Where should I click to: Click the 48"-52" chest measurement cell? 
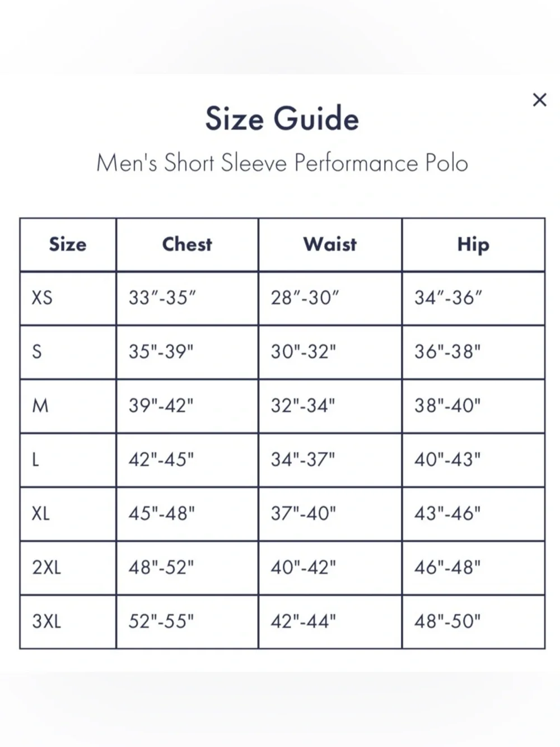187,568
